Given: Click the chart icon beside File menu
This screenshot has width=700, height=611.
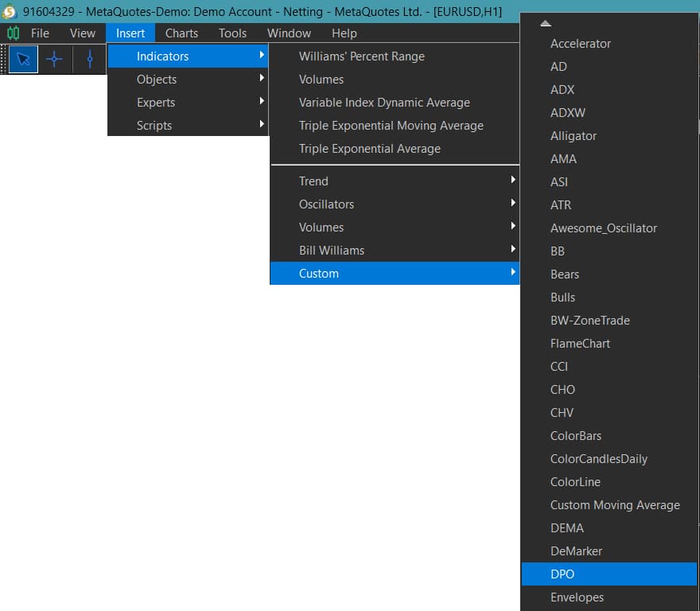Looking at the screenshot, I should coord(13,33).
